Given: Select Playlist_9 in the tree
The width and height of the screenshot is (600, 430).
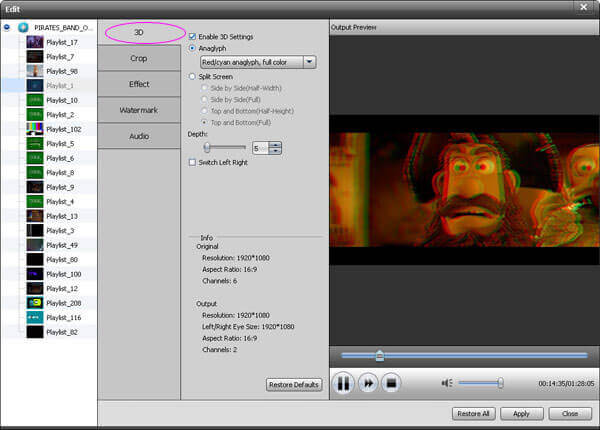Looking at the screenshot, I should pos(60,187).
